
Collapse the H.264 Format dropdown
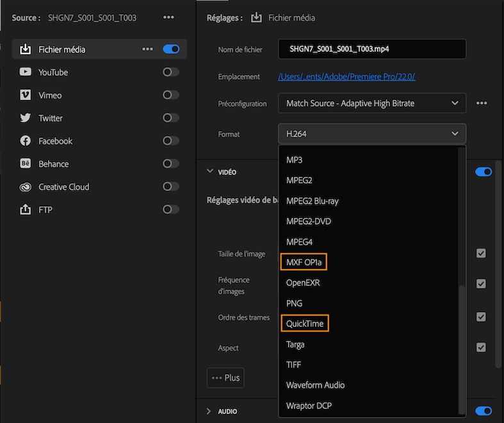coord(371,134)
